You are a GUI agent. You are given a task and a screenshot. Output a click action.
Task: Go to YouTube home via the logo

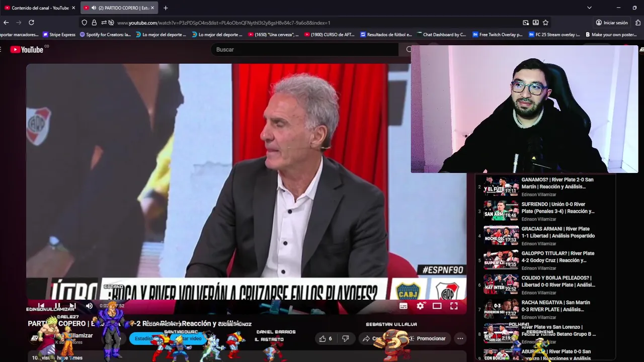[28, 49]
